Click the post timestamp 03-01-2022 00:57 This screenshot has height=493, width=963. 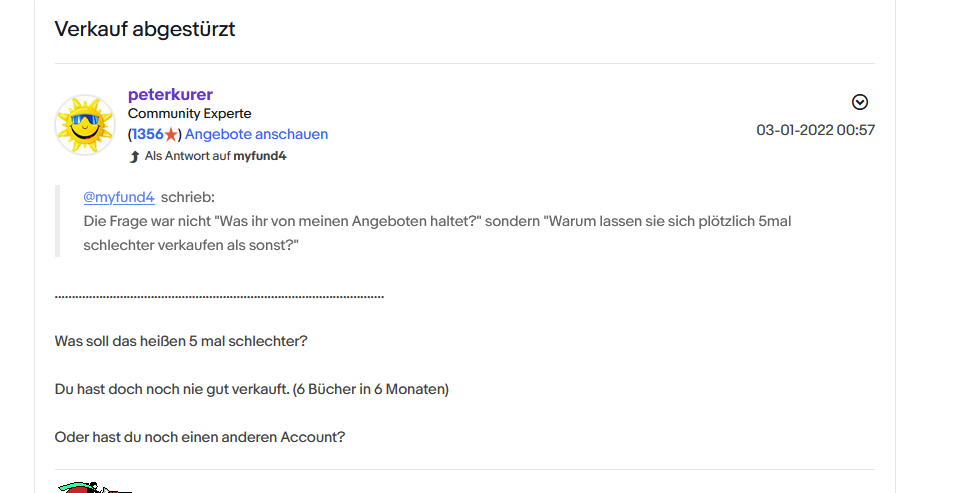[x=815, y=130]
